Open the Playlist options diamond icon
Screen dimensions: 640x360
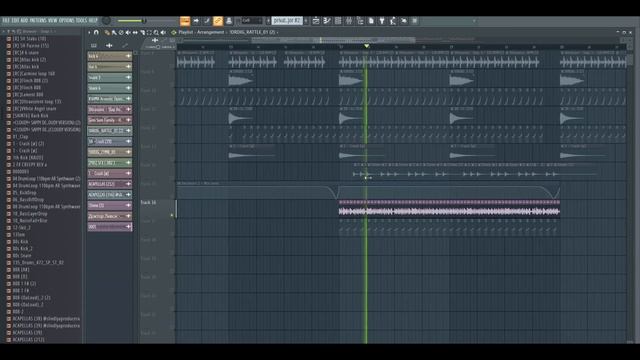click(x=173, y=32)
